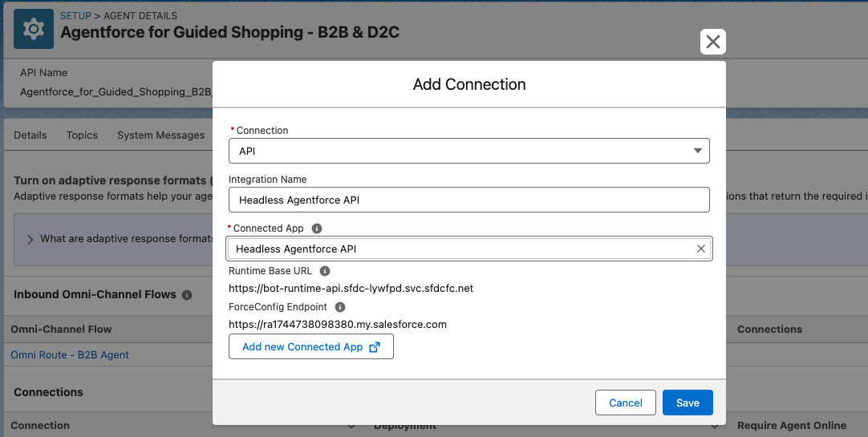Click Add new Connected App button

tap(311, 347)
